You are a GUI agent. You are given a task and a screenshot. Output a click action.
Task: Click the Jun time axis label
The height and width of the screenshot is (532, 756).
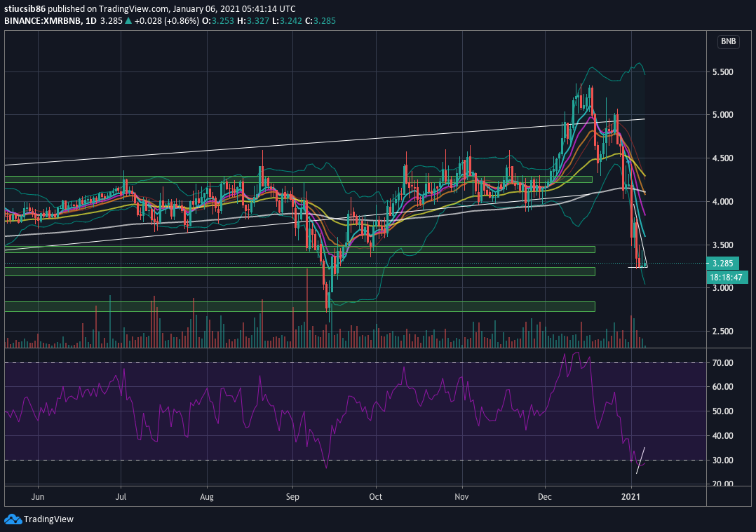38,496
